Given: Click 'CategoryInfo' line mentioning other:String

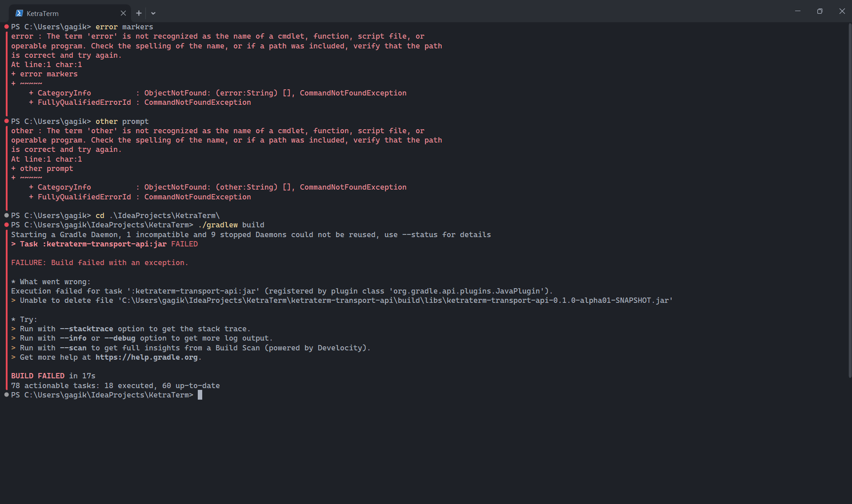Looking at the screenshot, I should [x=217, y=187].
